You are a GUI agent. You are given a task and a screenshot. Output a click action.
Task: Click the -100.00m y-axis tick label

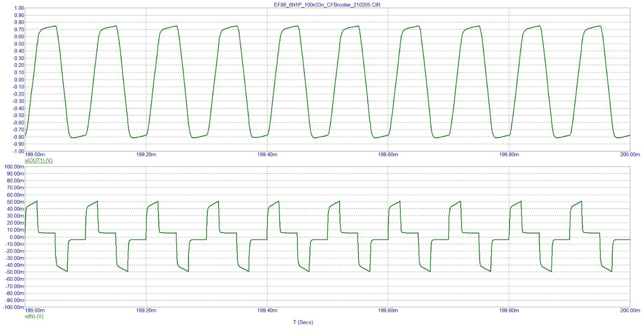(x=13, y=307)
